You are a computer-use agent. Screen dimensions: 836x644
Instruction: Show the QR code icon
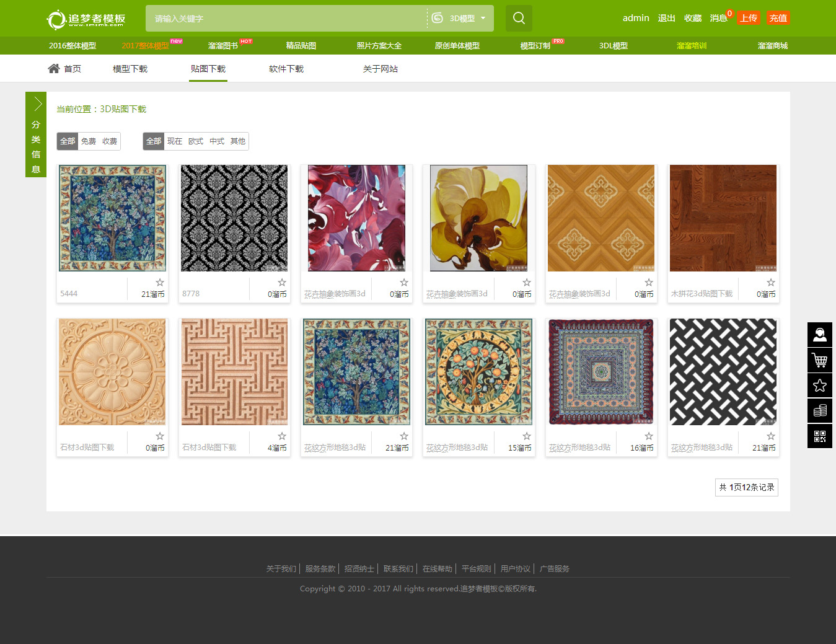click(x=819, y=436)
